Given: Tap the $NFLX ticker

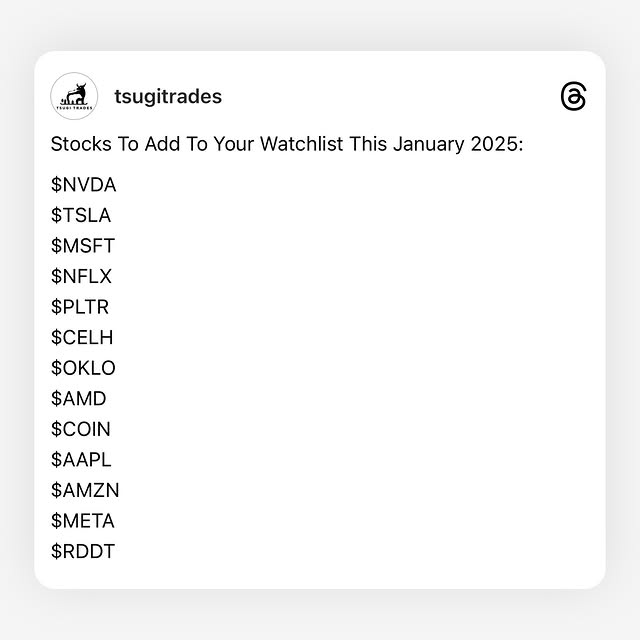Looking at the screenshot, I should click(81, 276).
